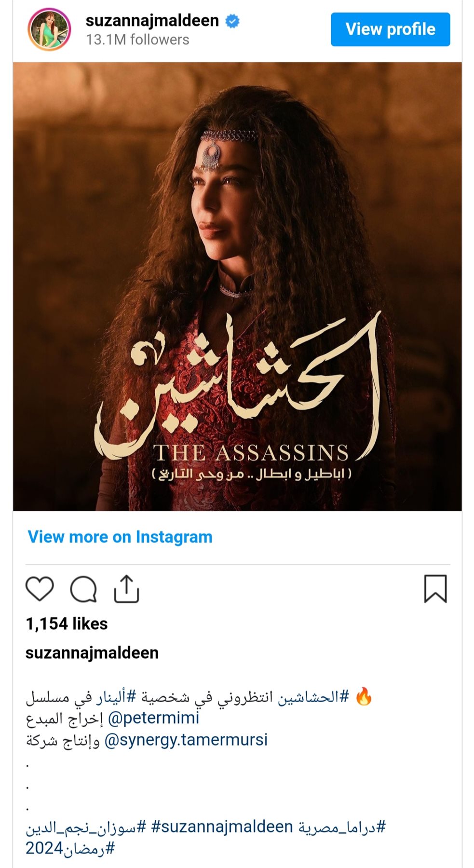Open comments with speech bubble icon

click(83, 589)
